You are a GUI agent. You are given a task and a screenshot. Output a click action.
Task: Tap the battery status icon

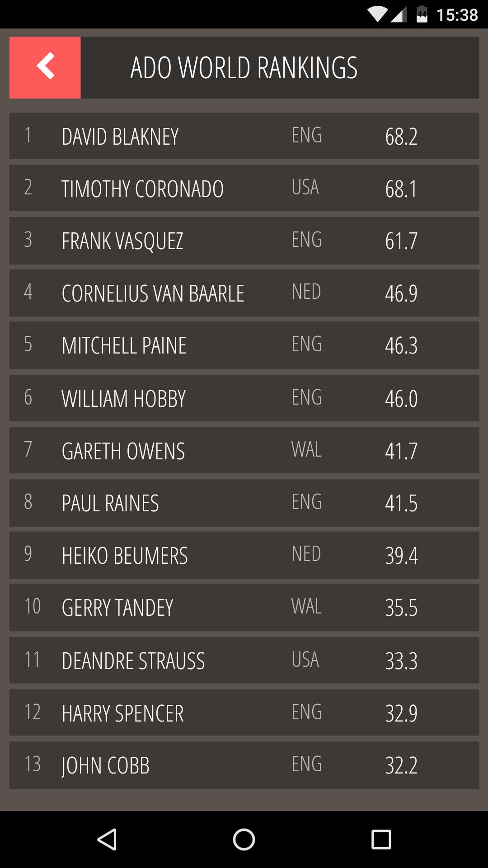pos(422,14)
